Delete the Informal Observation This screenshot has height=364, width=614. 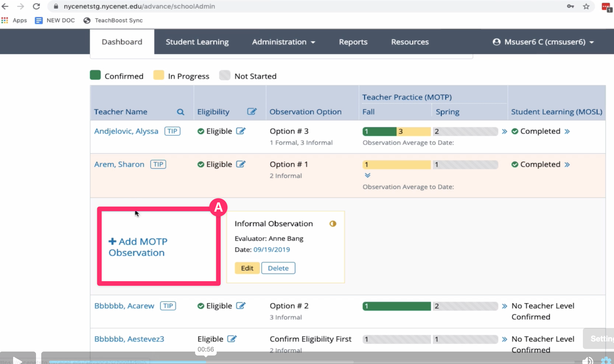point(278,268)
